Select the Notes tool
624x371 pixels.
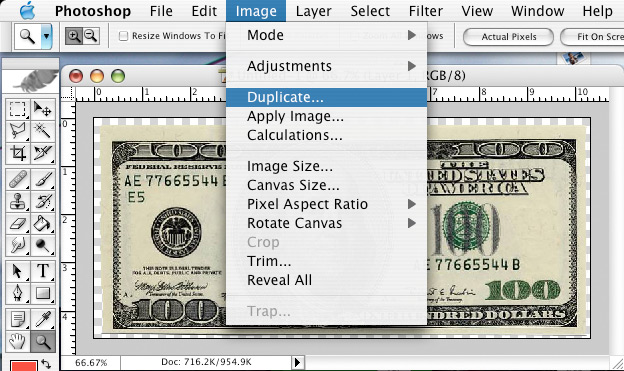click(17, 320)
